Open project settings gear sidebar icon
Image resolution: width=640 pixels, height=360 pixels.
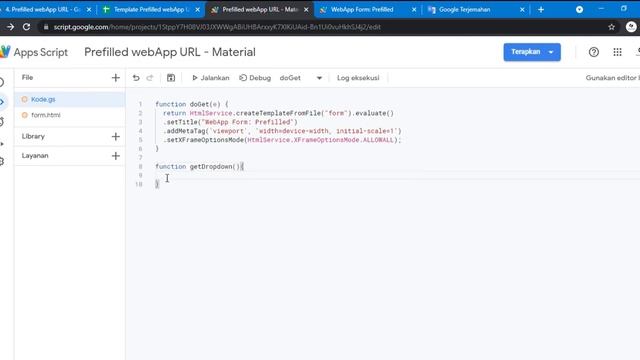2,161
